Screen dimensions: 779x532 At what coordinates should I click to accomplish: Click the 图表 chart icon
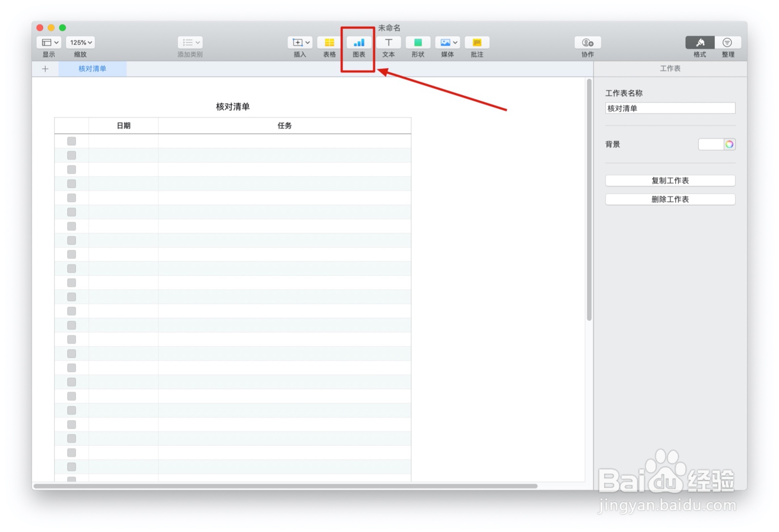point(359,42)
